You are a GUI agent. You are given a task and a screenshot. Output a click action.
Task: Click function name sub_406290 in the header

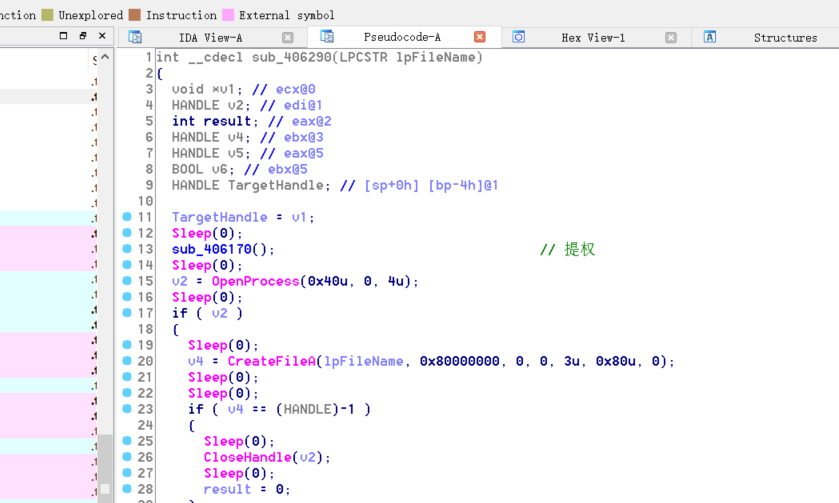(292, 57)
